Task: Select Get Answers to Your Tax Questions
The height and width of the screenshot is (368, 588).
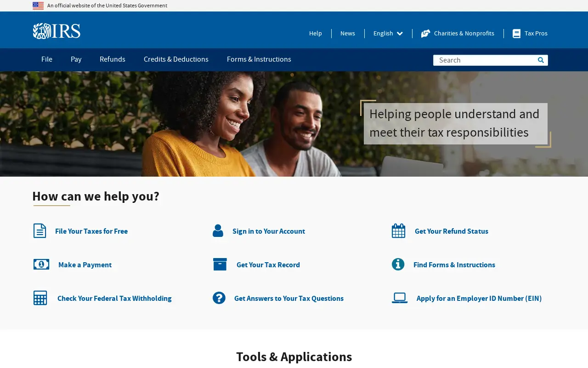Action: 289,299
